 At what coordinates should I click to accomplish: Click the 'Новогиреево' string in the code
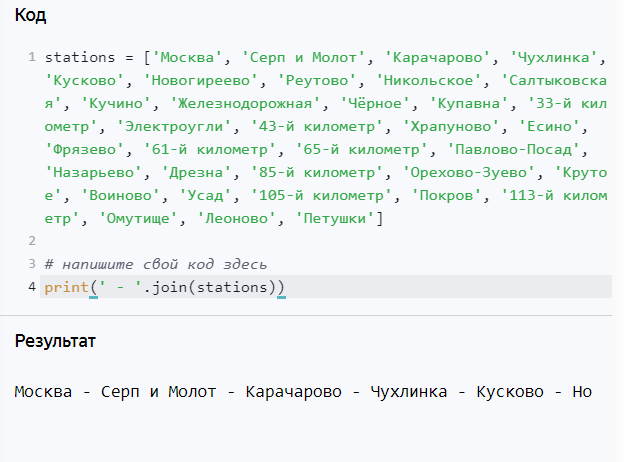pyautogui.click(x=200, y=80)
